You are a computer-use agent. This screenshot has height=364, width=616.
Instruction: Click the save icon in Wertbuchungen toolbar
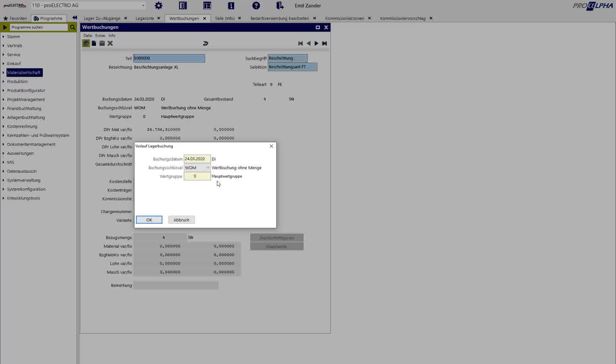point(102,43)
